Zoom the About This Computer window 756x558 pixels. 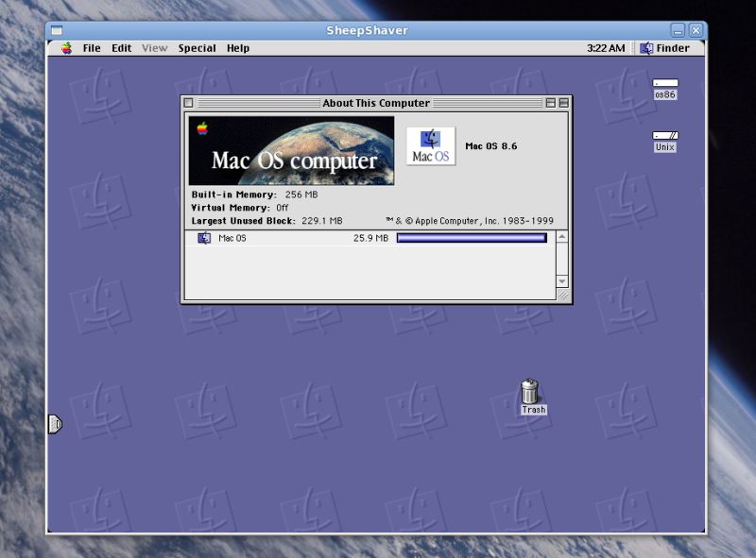click(551, 103)
